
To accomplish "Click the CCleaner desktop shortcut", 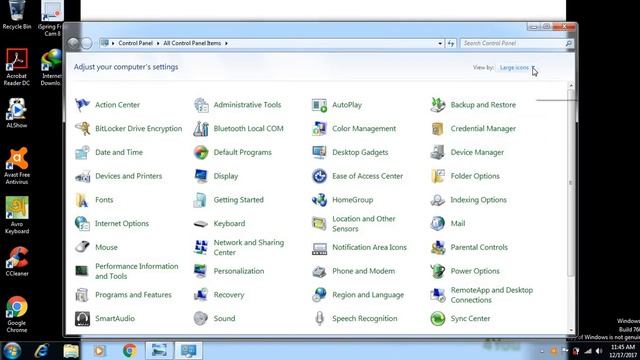I will [17, 262].
